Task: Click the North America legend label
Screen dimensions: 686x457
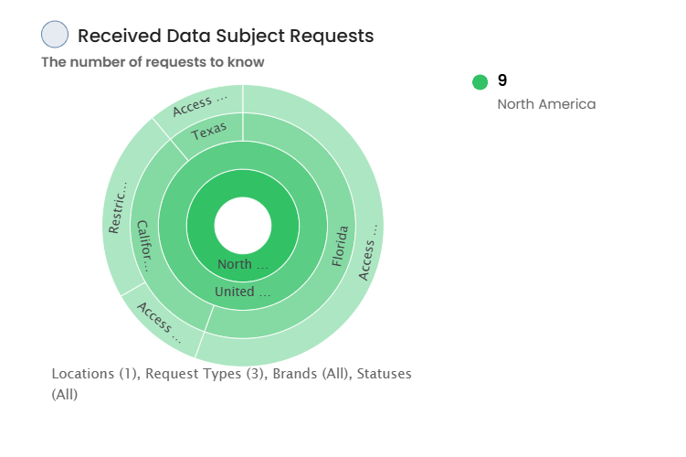Action: [546, 104]
